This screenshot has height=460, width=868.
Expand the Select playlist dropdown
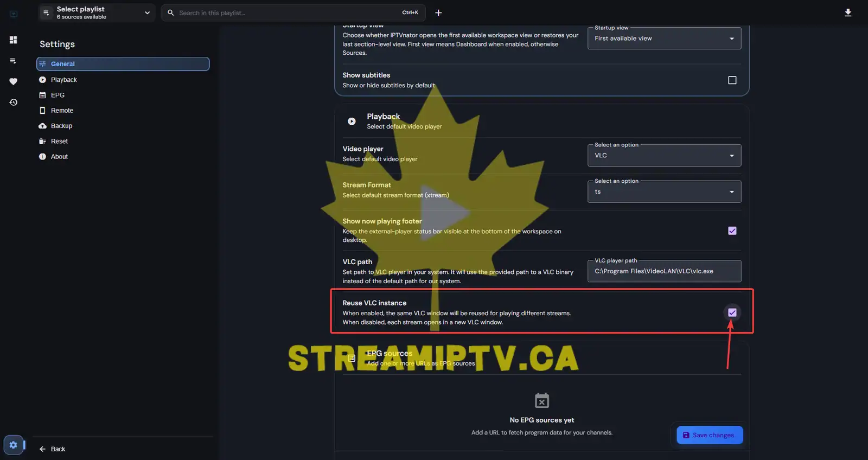[x=97, y=12]
